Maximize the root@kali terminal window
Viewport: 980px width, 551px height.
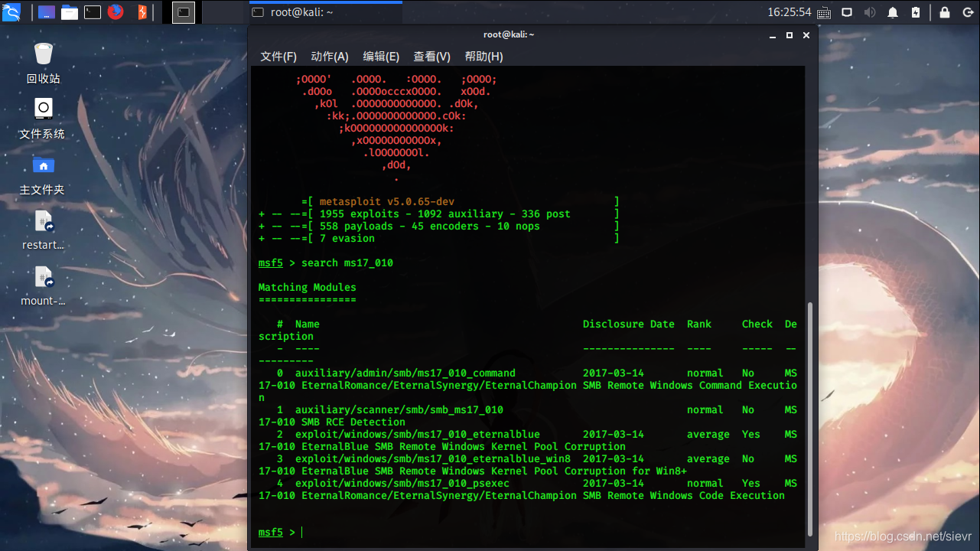click(790, 35)
